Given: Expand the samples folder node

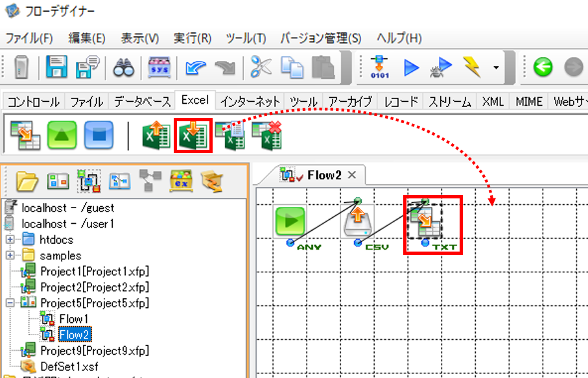Looking at the screenshot, I should click(10, 255).
